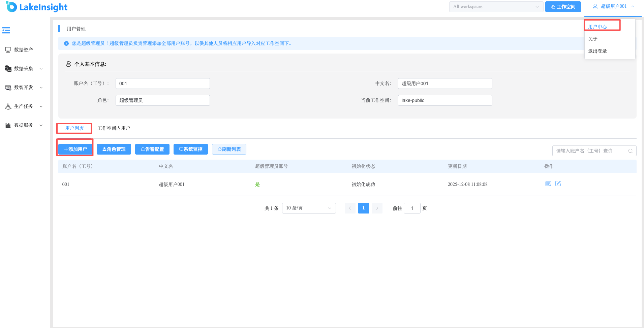Expand the 数据采集 sidebar menu

coord(24,69)
